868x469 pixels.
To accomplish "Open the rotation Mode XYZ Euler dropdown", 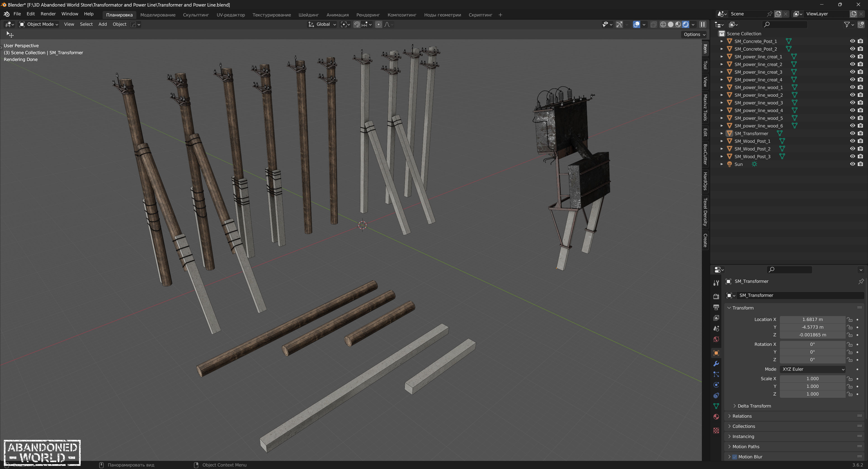I will 812,369.
